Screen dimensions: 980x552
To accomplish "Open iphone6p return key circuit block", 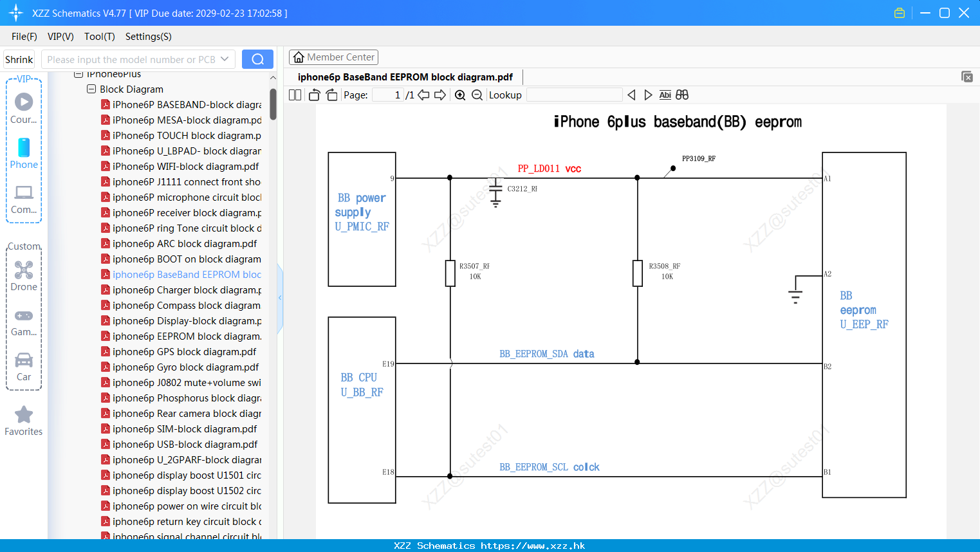I will pos(181,521).
